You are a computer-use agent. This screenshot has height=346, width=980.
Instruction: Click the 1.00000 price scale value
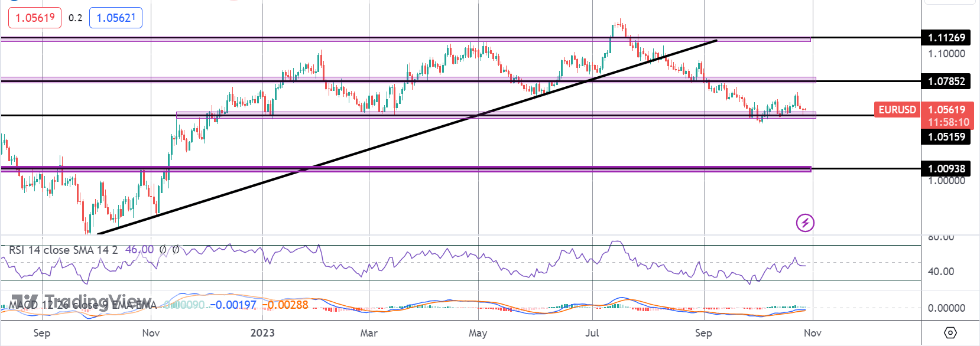(946, 181)
